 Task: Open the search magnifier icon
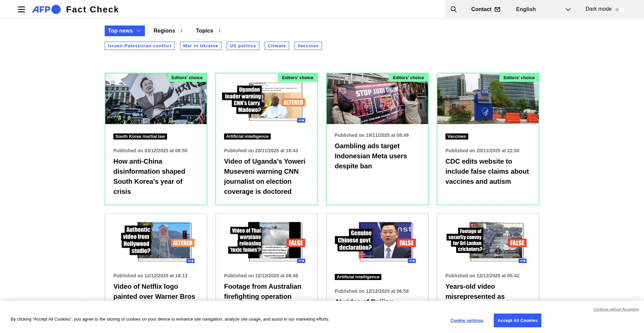coord(453,9)
